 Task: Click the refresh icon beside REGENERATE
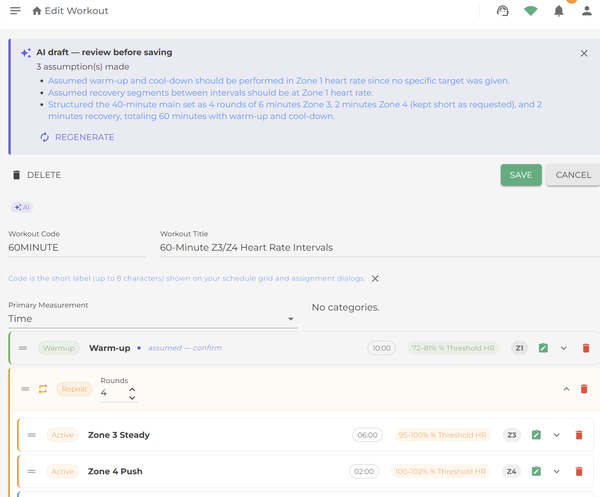click(45, 137)
